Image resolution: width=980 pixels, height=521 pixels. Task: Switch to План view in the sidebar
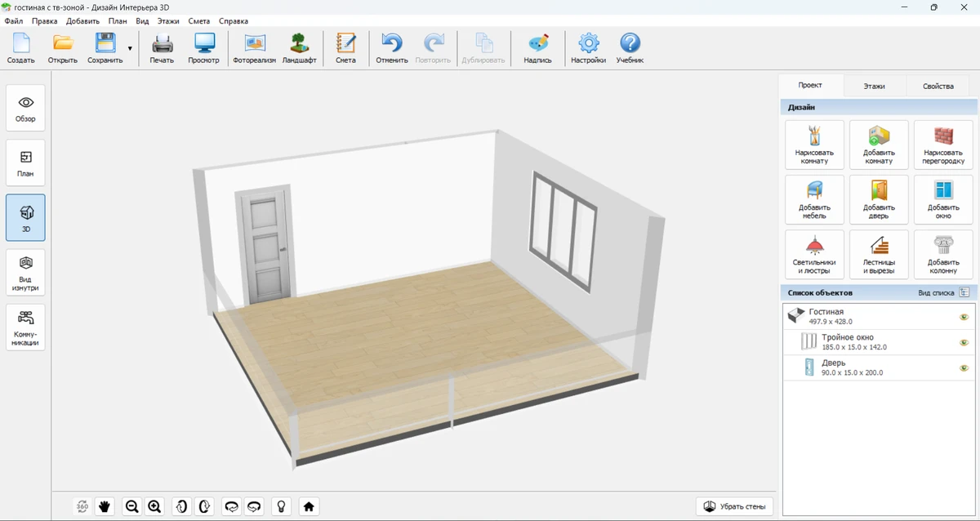pos(25,163)
